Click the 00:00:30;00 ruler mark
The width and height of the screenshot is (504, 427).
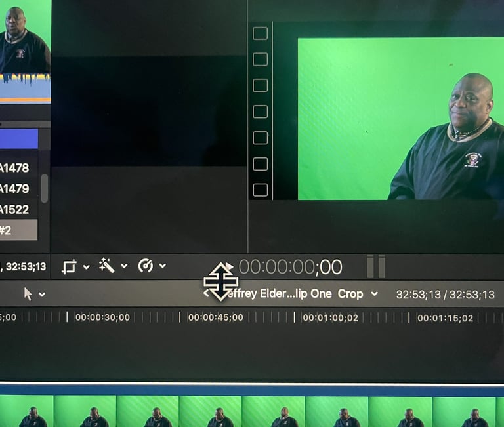pyautogui.click(x=102, y=317)
